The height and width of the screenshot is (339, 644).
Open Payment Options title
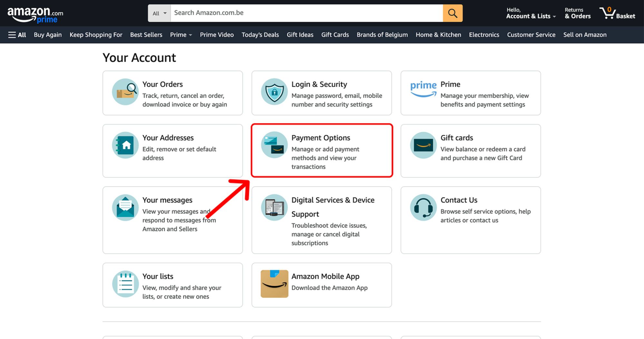click(x=321, y=138)
